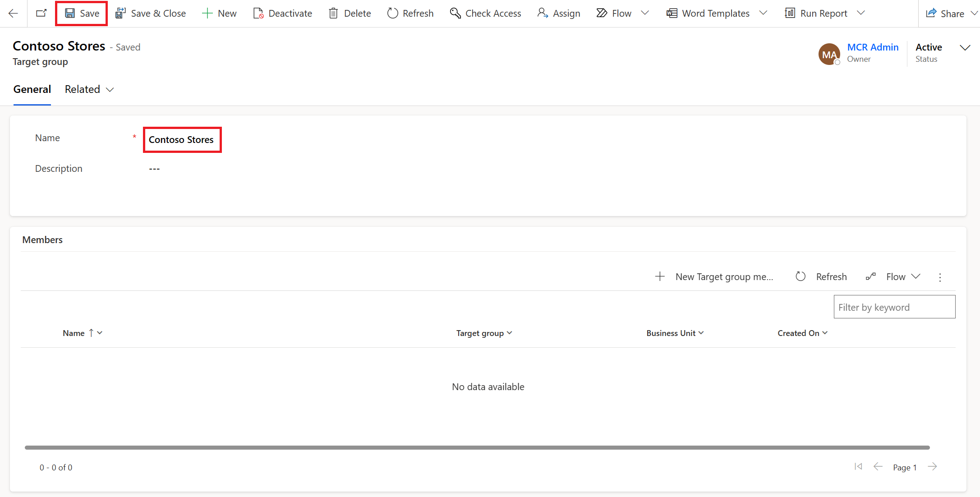Click the MA owner avatar
The width and height of the screenshot is (980, 497).
click(x=829, y=54)
